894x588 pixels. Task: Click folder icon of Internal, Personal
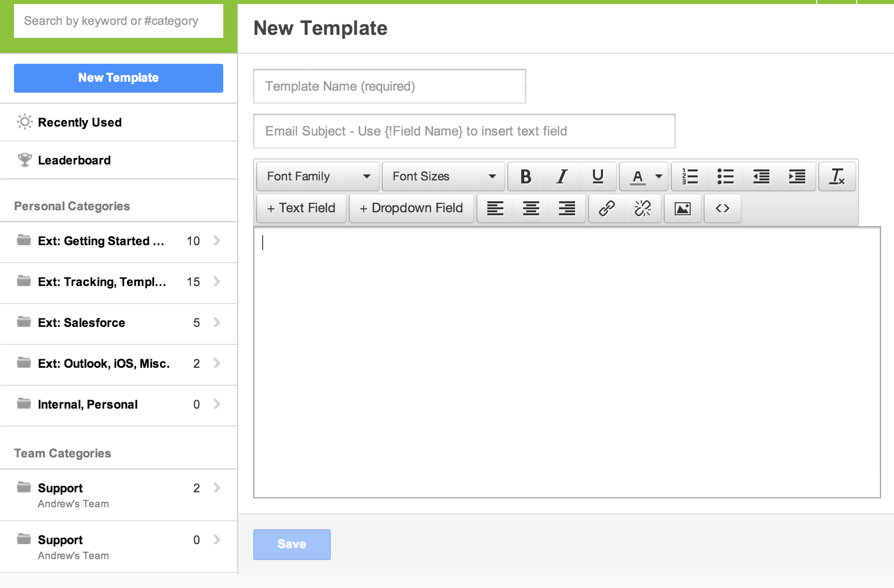[x=24, y=404]
